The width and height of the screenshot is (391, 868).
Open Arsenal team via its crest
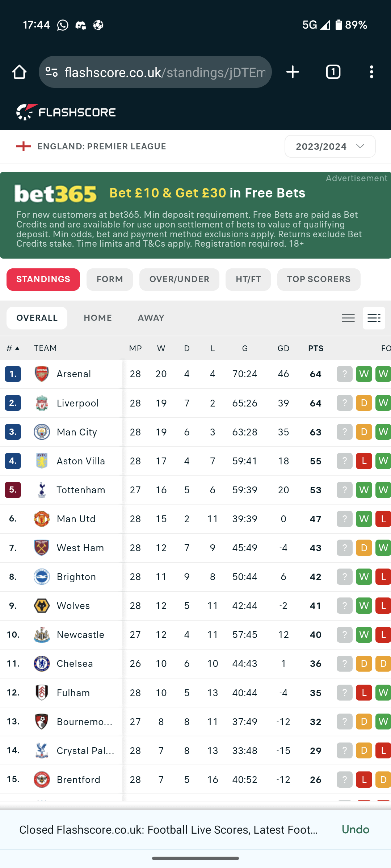point(42,374)
